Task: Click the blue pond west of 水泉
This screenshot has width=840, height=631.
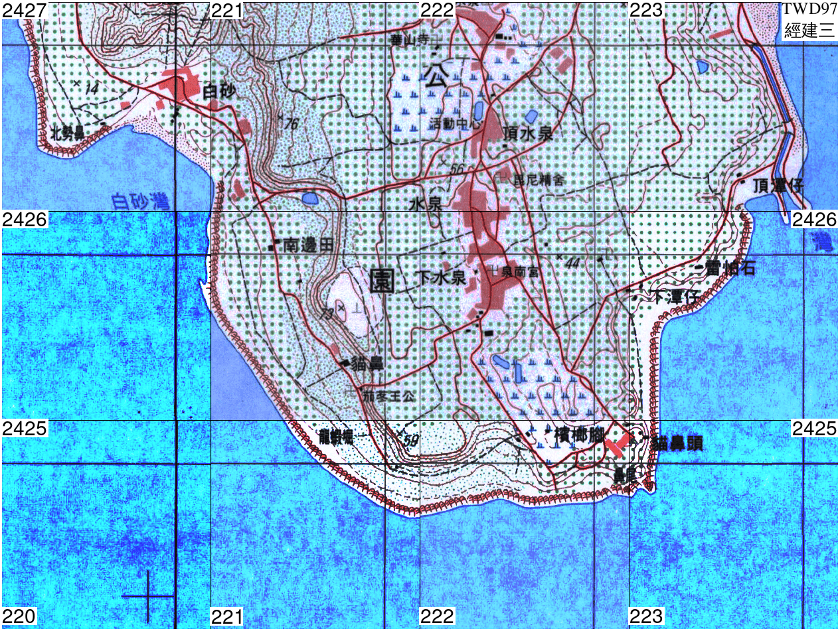Action: (x=309, y=197)
